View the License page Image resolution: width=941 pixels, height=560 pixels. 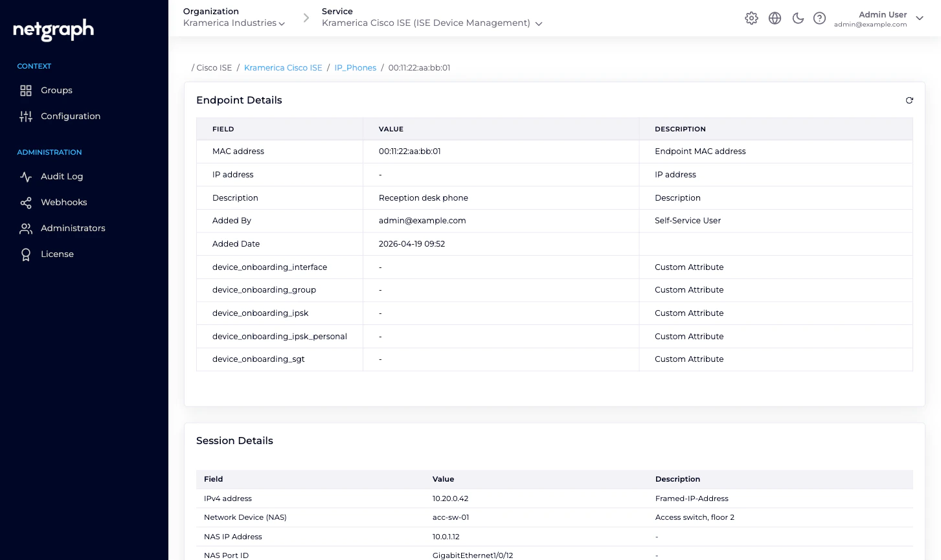click(57, 254)
